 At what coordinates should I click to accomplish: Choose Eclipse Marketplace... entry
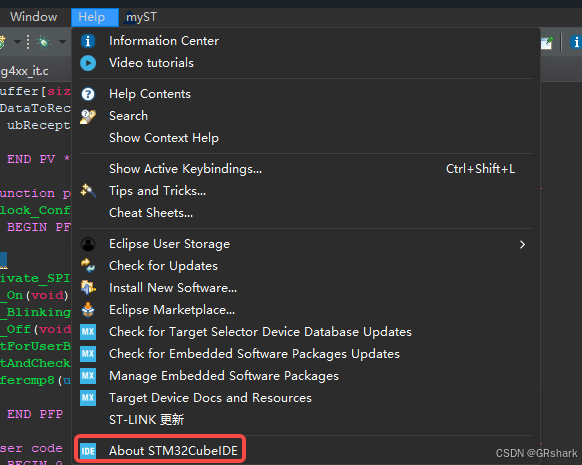[172, 310]
